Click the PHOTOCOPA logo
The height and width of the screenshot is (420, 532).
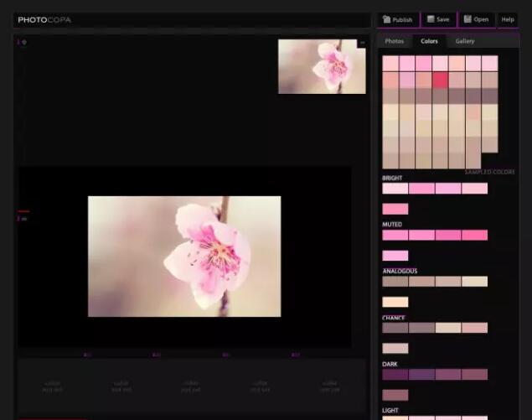44,19
